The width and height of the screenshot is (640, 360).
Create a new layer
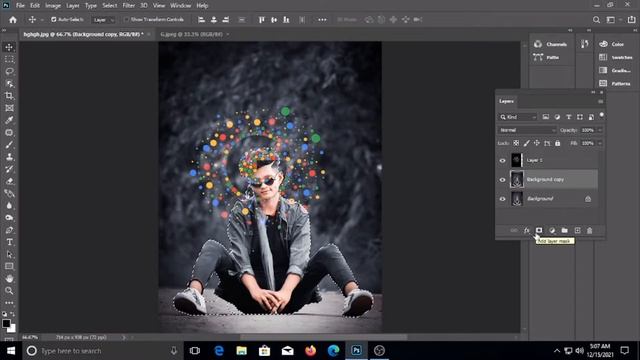click(577, 231)
